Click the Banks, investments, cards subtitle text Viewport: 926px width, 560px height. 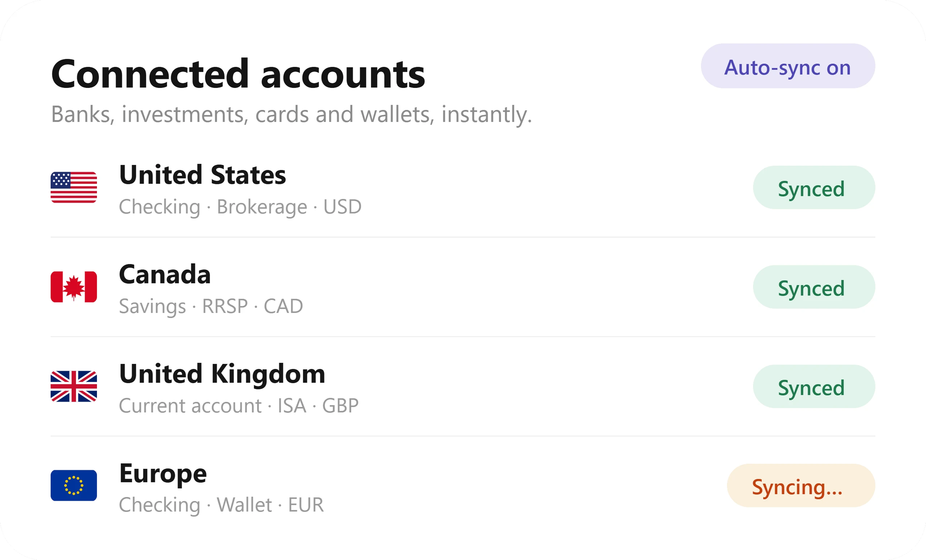[291, 115]
